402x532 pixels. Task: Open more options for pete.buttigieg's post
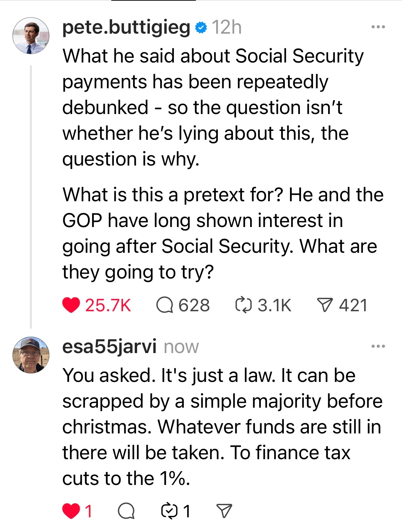tap(378, 27)
